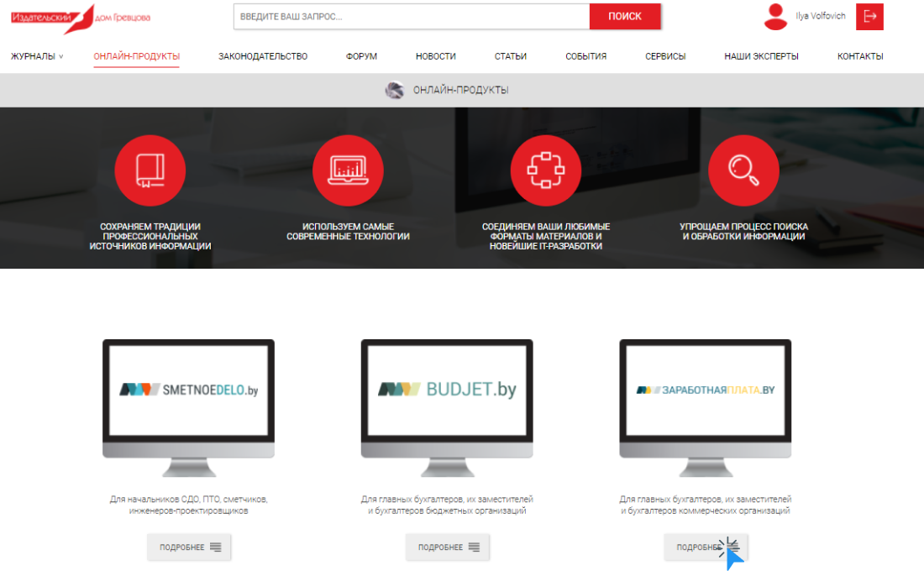Focus the search query input field
This screenshot has height=571, width=924.
pos(411,16)
